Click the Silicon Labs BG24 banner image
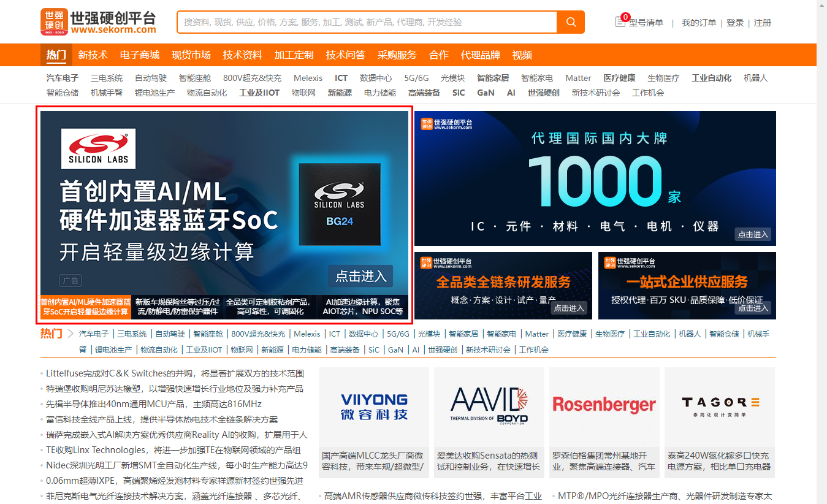Viewport: 827px width, 504px height. pos(224,203)
